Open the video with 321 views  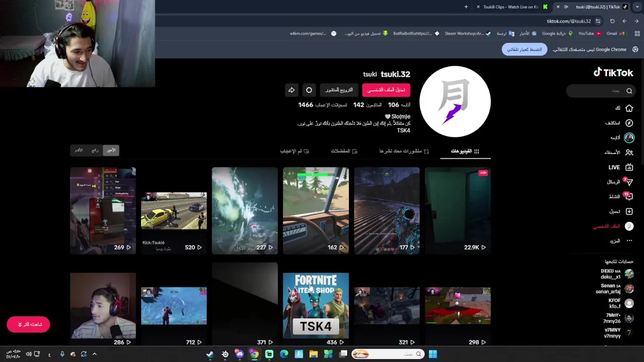pyautogui.click(x=386, y=306)
